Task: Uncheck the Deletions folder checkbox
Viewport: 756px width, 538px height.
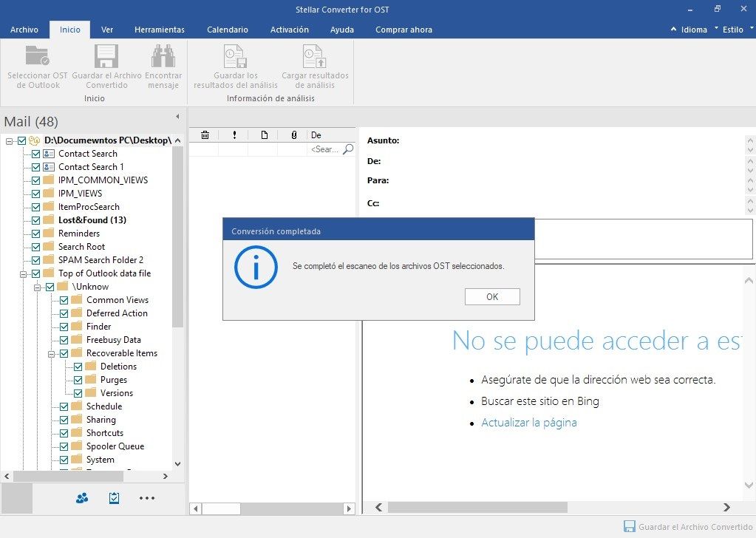Action: 78,367
